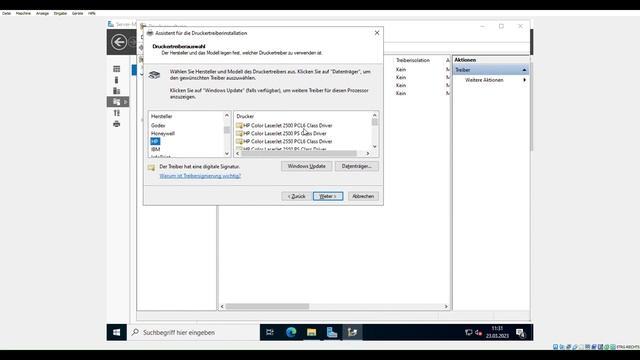Click VirtualBox hard disk activity status icon
The image size is (640, 360).
click(x=556, y=347)
